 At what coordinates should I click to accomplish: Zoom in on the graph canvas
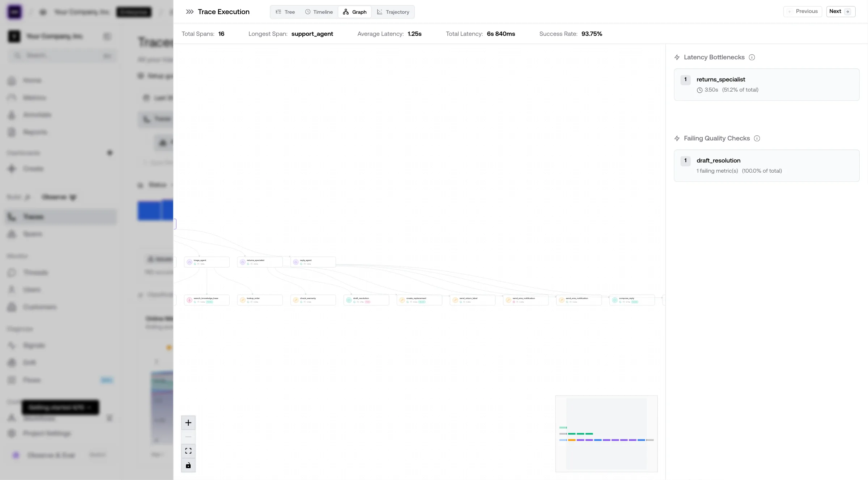(188, 423)
